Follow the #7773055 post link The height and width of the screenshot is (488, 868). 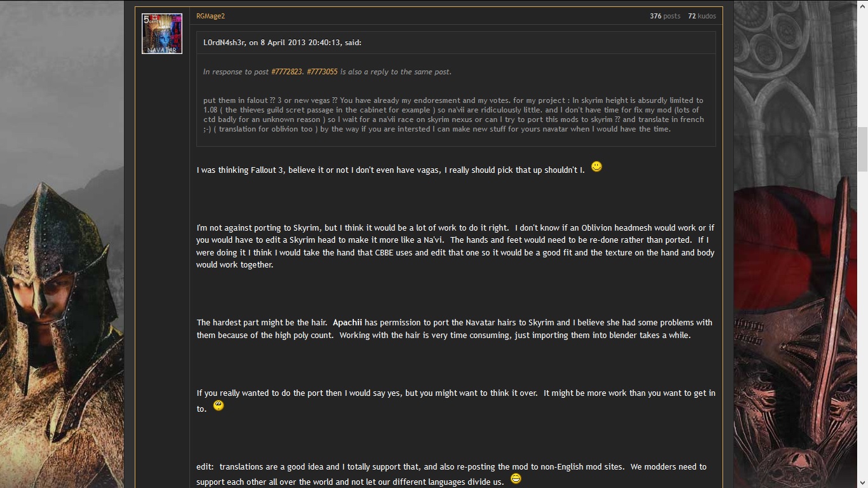coord(322,72)
